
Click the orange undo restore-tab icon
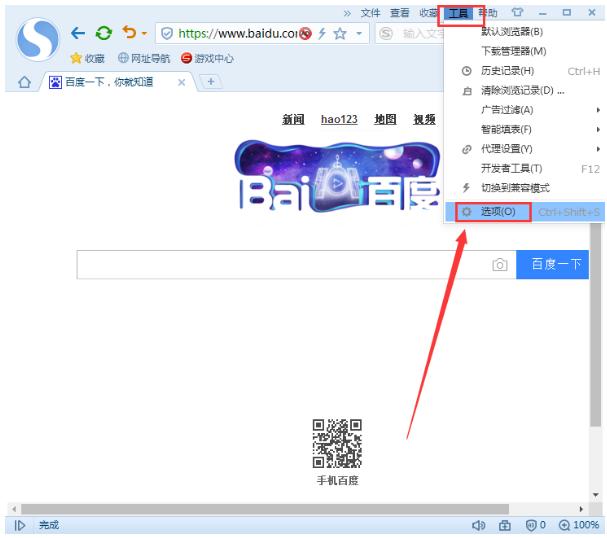click(x=128, y=33)
